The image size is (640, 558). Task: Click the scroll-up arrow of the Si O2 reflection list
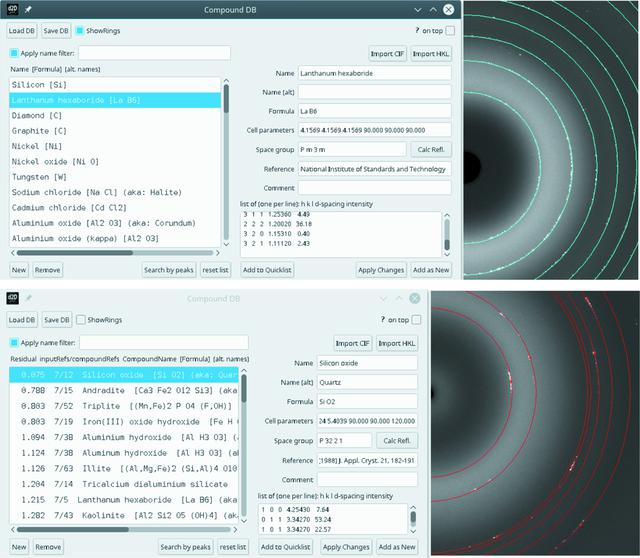tap(413, 507)
